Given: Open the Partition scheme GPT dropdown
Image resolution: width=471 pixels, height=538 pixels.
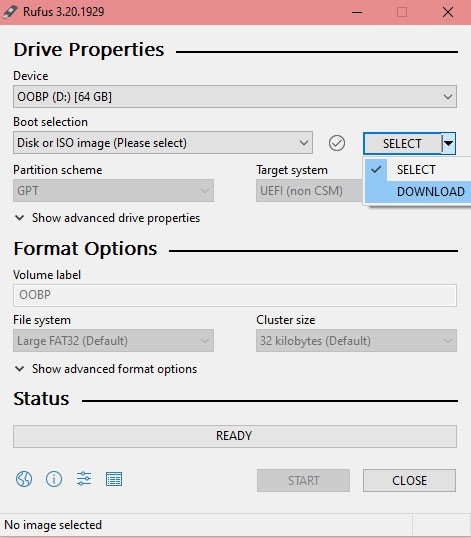Looking at the screenshot, I should click(x=114, y=190).
